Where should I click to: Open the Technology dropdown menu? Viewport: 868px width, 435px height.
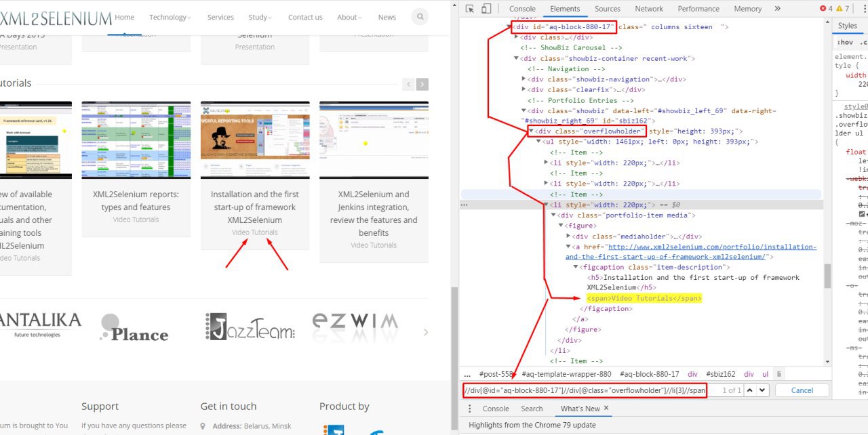170,17
